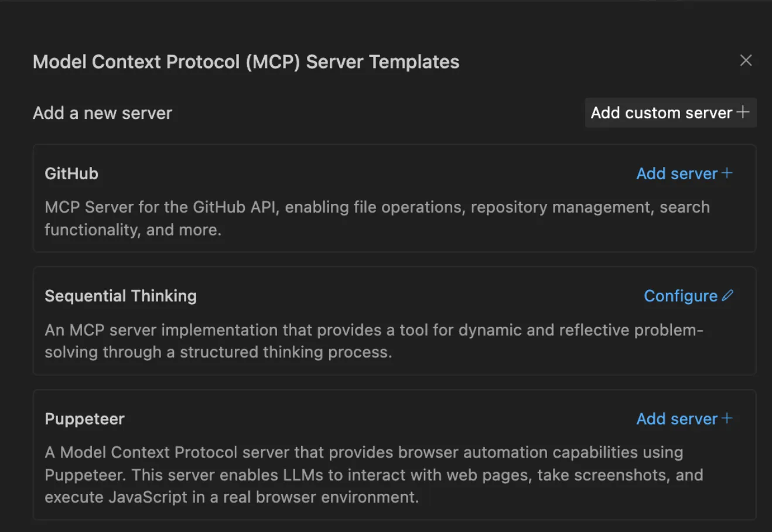The width and height of the screenshot is (772, 532).
Task: Click the Sequential Thinking template title
Action: point(121,296)
